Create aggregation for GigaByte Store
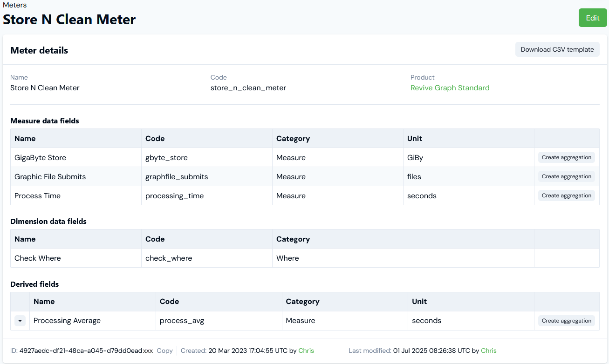Image resolution: width=609 pixels, height=364 pixels. (x=567, y=157)
